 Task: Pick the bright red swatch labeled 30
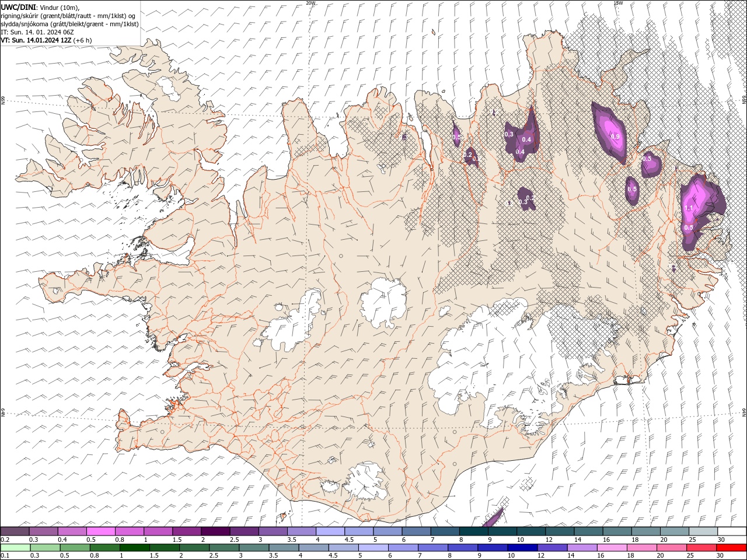(x=732, y=548)
